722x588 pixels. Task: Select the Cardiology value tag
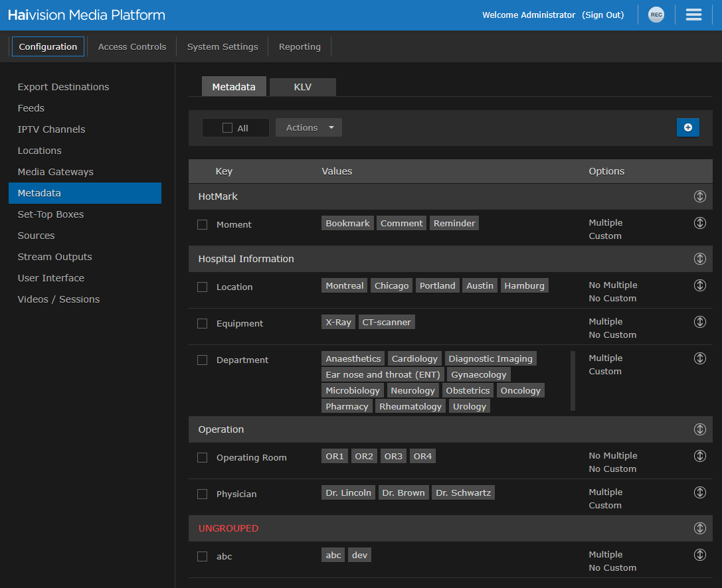point(414,358)
